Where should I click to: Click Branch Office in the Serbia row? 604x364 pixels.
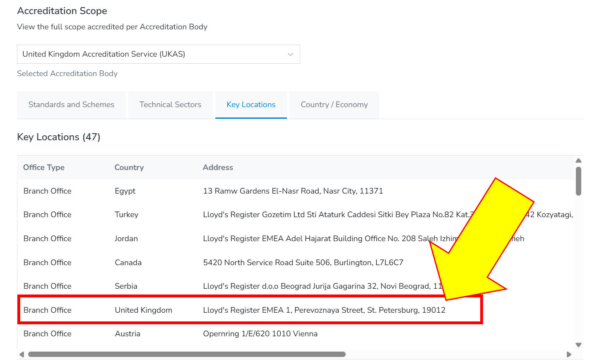pos(47,286)
